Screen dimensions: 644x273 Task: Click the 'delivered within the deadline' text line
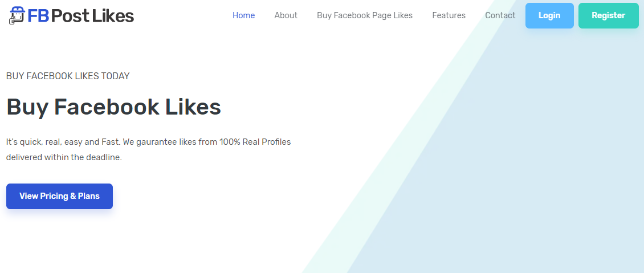pyautogui.click(x=64, y=157)
